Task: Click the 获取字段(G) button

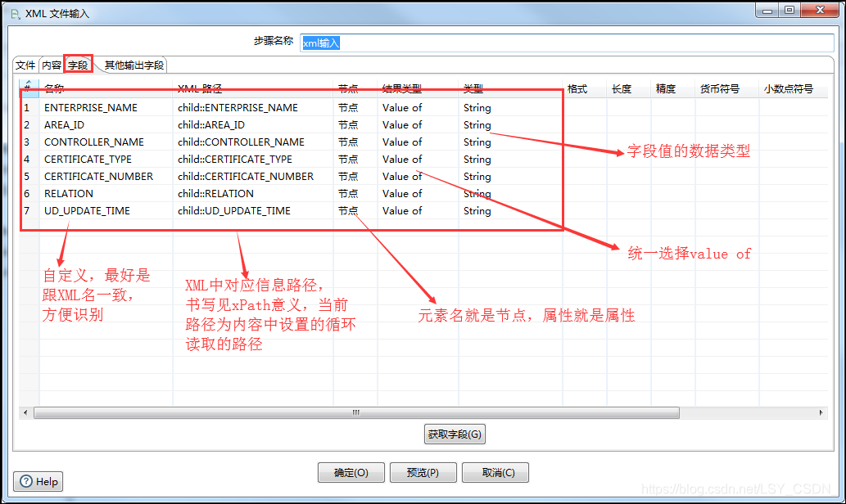Action: tap(455, 434)
